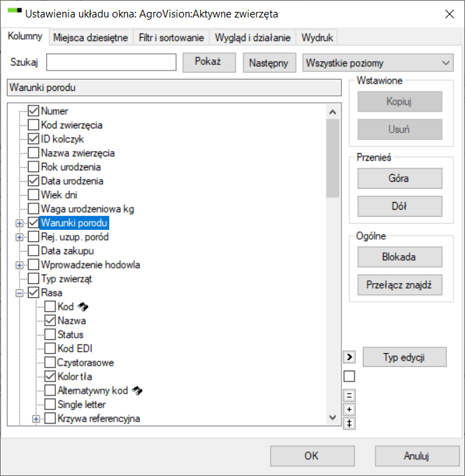Image resolution: width=465 pixels, height=476 pixels.
Task: Tick the Data zakupu checkbox
Action: click(x=34, y=250)
